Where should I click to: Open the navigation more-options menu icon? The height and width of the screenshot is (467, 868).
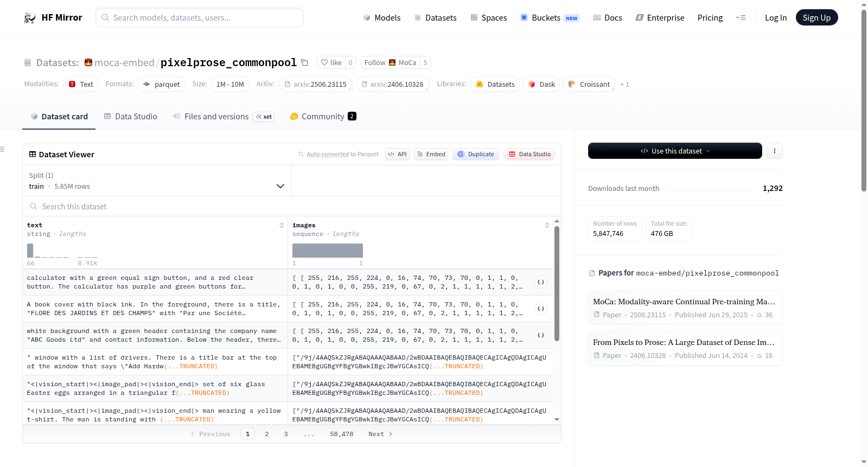741,18
